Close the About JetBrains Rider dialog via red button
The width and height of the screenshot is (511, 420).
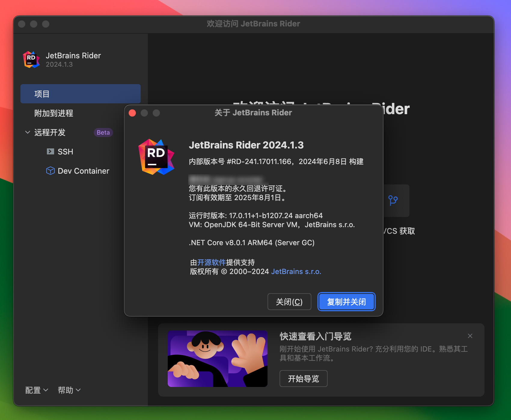(x=132, y=113)
